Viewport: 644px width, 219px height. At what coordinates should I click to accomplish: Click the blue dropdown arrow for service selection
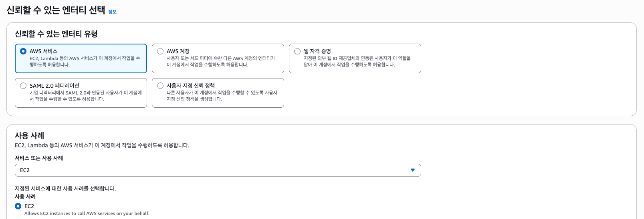(412, 170)
